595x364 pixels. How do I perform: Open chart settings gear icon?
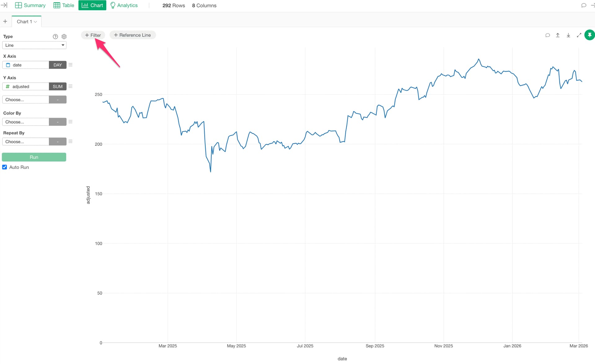pos(64,37)
